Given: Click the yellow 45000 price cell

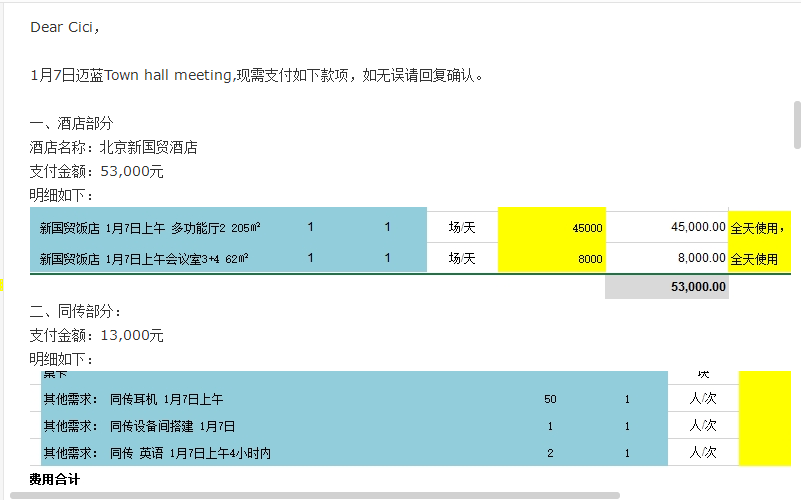Looking at the screenshot, I should pos(551,227).
